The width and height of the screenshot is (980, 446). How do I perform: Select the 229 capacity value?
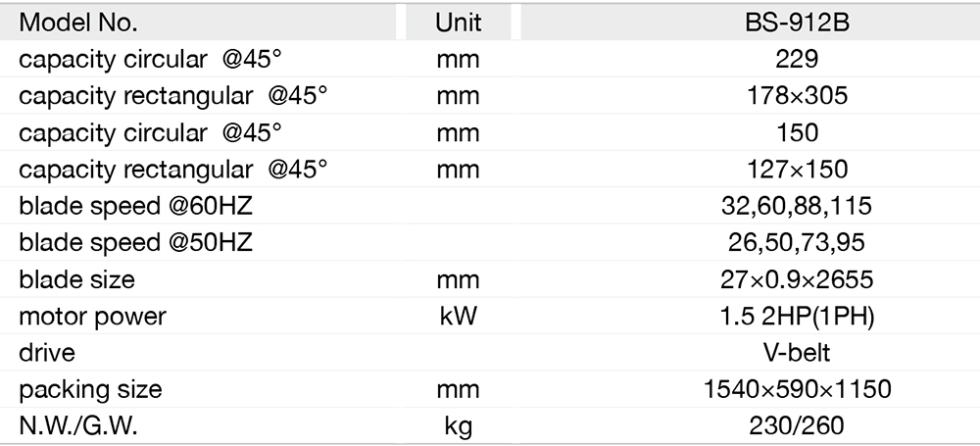pos(797,59)
